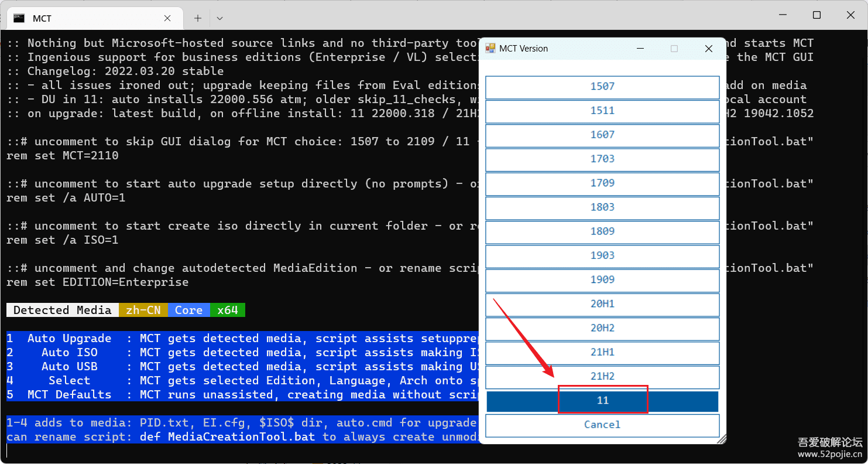Image resolution: width=868 pixels, height=464 pixels.
Task: Open a new terminal tab with plus
Action: 198,18
